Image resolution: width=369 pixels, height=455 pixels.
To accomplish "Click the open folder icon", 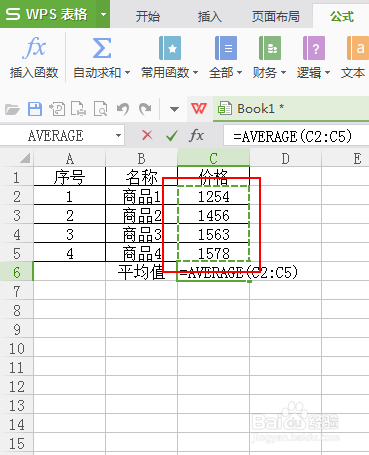I will [12, 109].
